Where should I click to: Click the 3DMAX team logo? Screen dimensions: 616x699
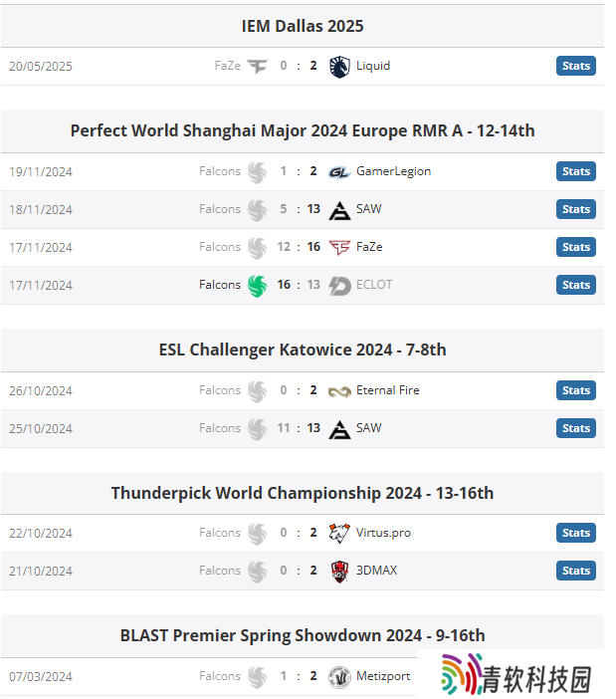point(339,572)
